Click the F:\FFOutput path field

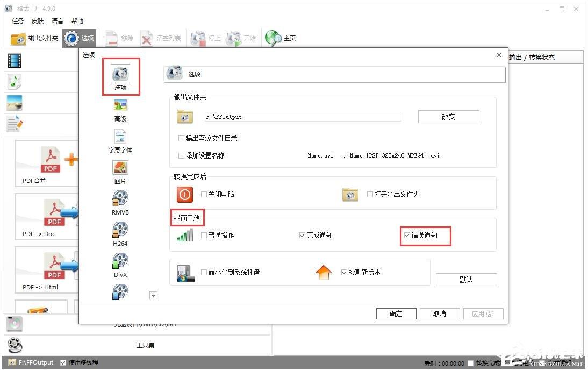[x=303, y=117]
